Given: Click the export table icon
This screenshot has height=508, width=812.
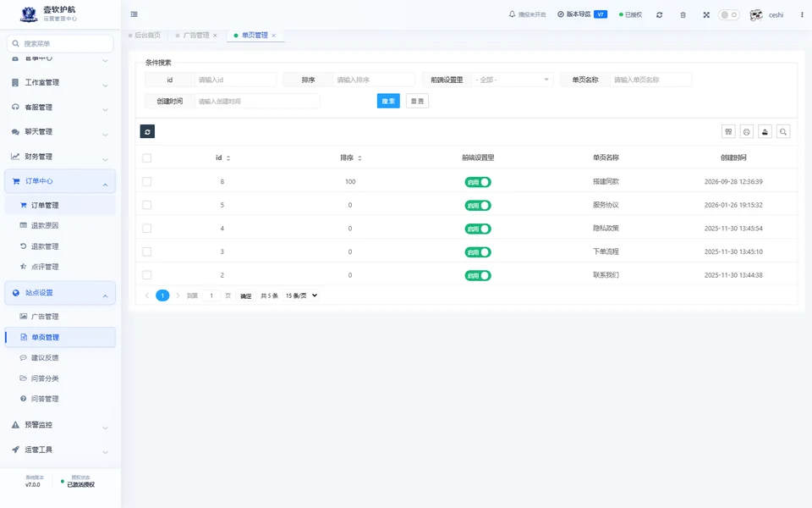Looking at the screenshot, I should [x=765, y=132].
